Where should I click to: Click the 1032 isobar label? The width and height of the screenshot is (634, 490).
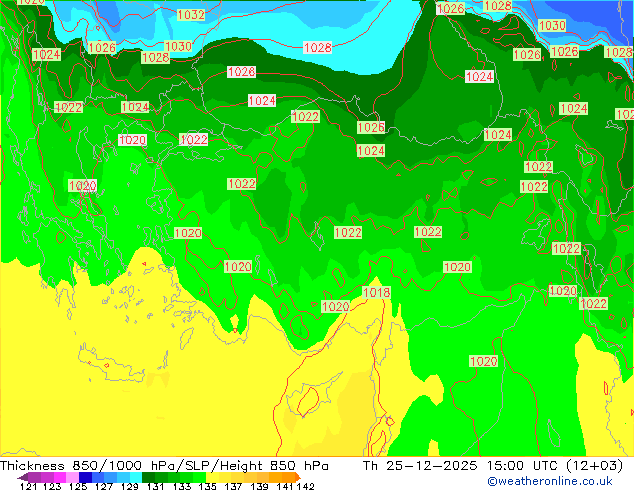(x=191, y=15)
